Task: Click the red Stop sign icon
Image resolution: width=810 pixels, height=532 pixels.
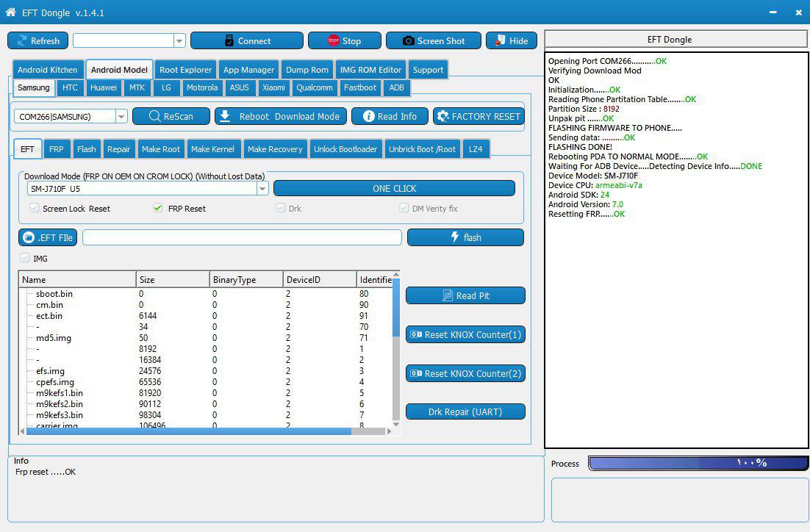Action: click(x=334, y=41)
